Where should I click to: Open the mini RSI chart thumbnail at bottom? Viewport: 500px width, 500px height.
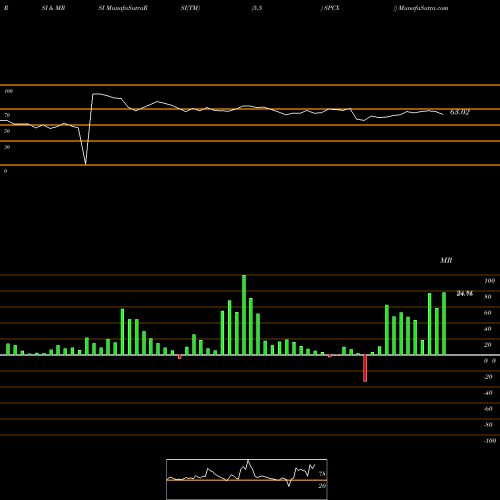247,479
